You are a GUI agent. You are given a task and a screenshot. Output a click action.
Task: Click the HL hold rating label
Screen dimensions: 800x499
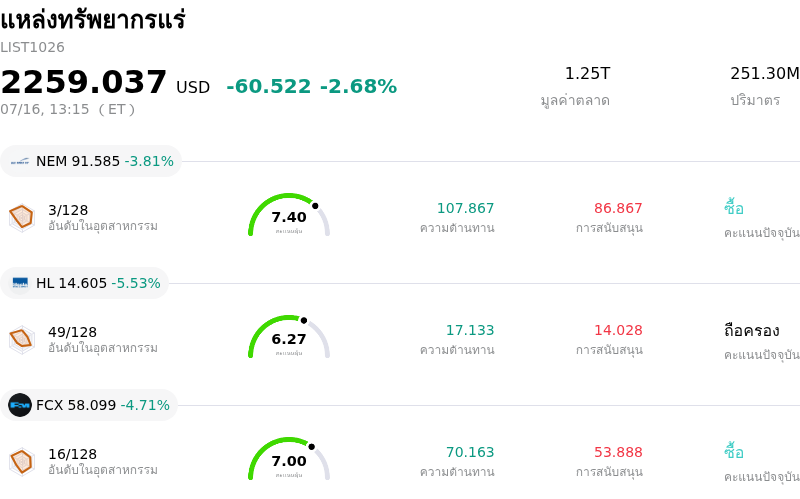click(x=751, y=331)
